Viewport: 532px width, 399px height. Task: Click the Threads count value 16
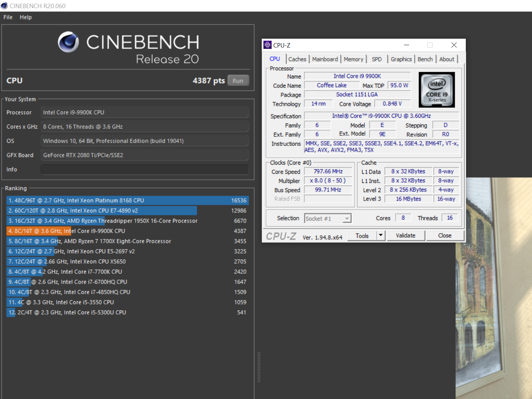[450, 218]
